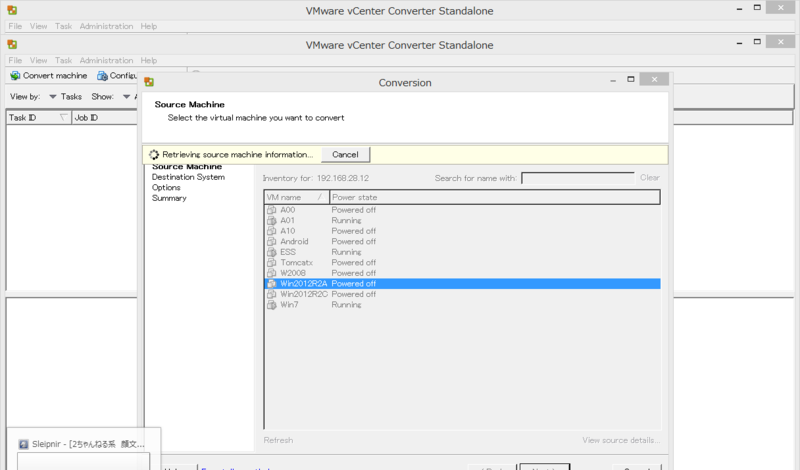Click the VM icon for Tomcatx
The height and width of the screenshot is (470, 800).
tap(271, 262)
